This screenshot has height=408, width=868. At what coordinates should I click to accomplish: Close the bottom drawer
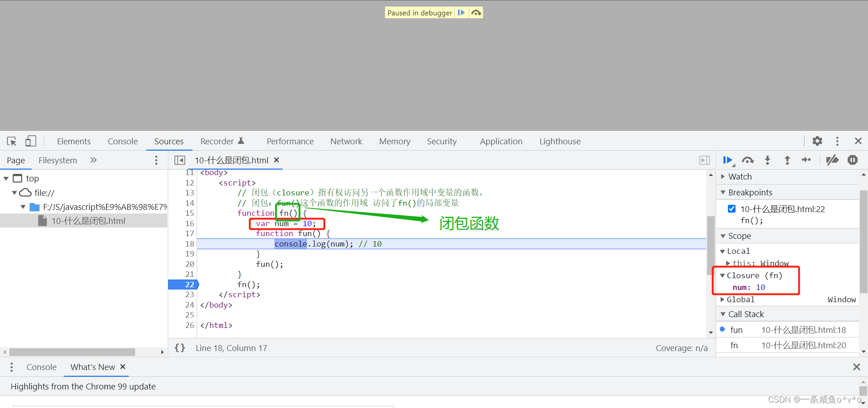pos(856,367)
